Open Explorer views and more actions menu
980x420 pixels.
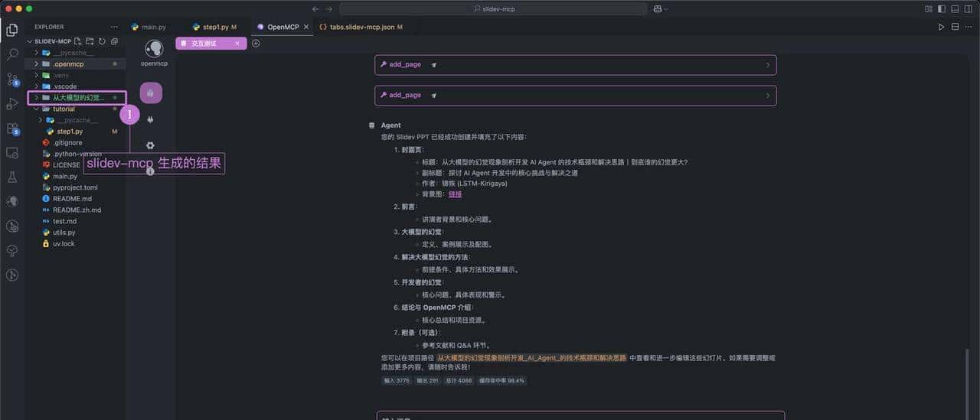pos(114,27)
